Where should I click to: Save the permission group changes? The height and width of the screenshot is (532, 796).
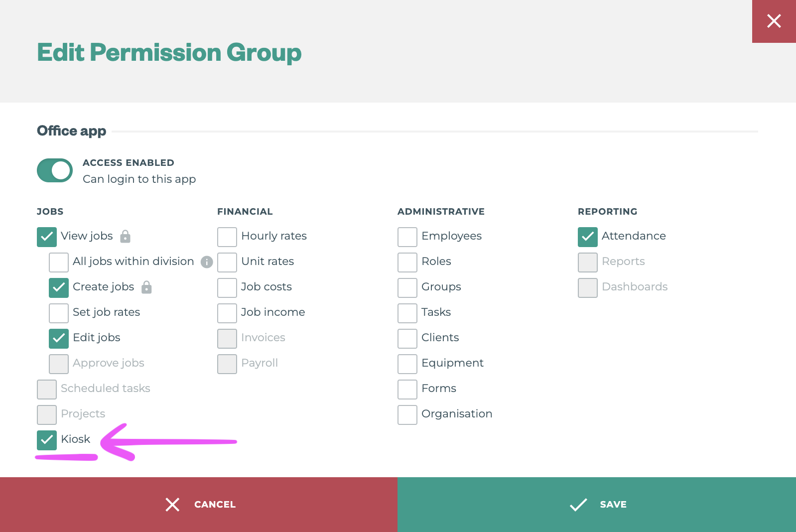[597, 505]
